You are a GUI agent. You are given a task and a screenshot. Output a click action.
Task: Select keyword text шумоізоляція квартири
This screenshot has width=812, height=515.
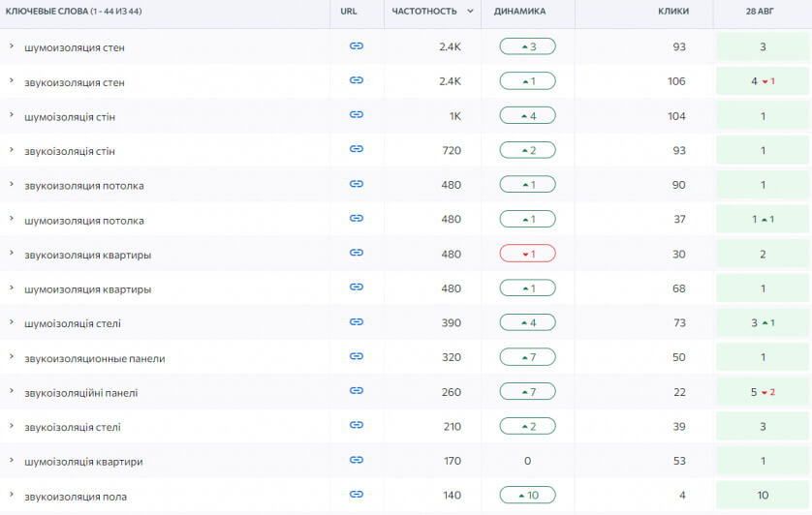point(83,462)
